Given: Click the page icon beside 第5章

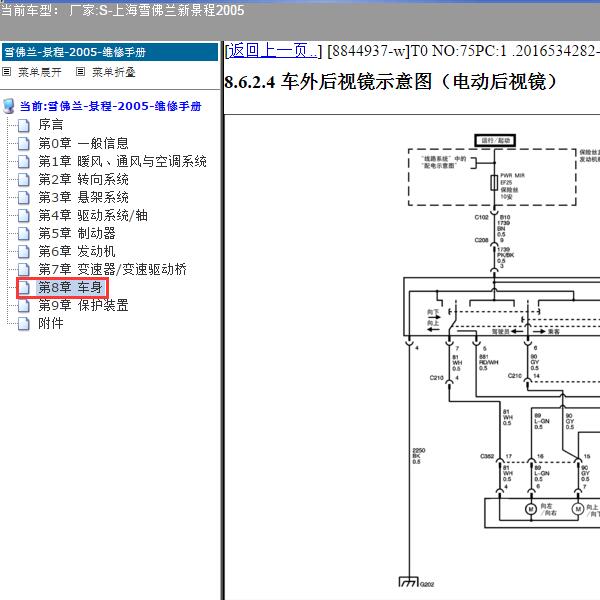Looking at the screenshot, I should point(24,233).
